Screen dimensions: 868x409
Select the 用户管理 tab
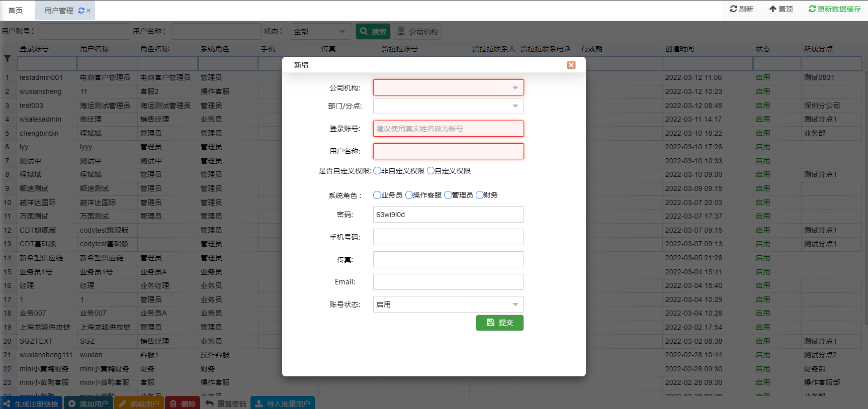(58, 11)
